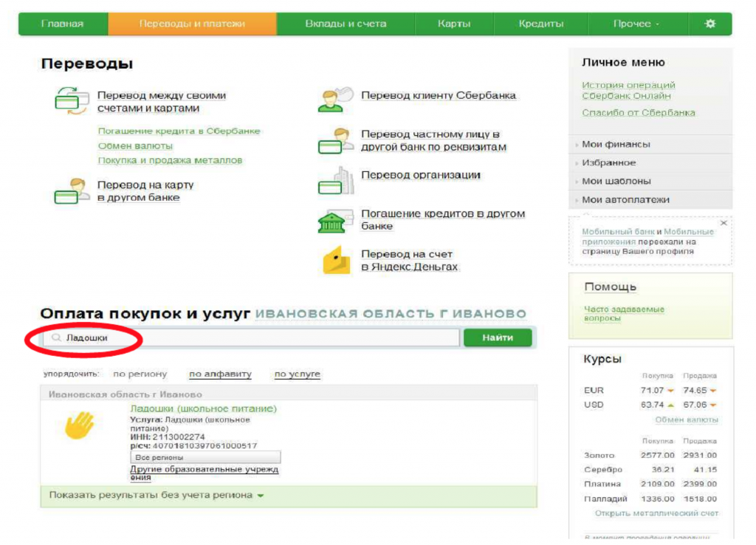Open Перевод между своими счетами и картами

162,102
